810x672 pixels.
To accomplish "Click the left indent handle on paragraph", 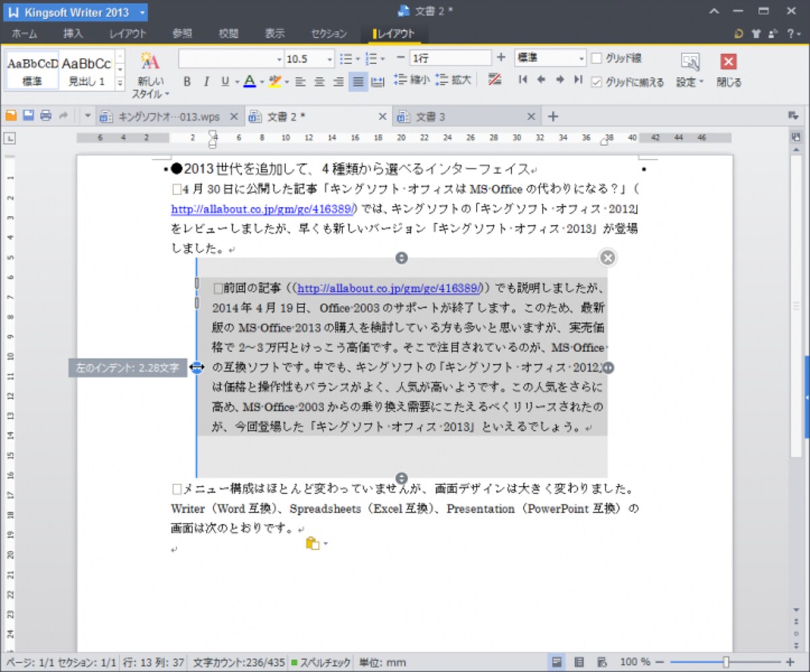I will [196, 367].
